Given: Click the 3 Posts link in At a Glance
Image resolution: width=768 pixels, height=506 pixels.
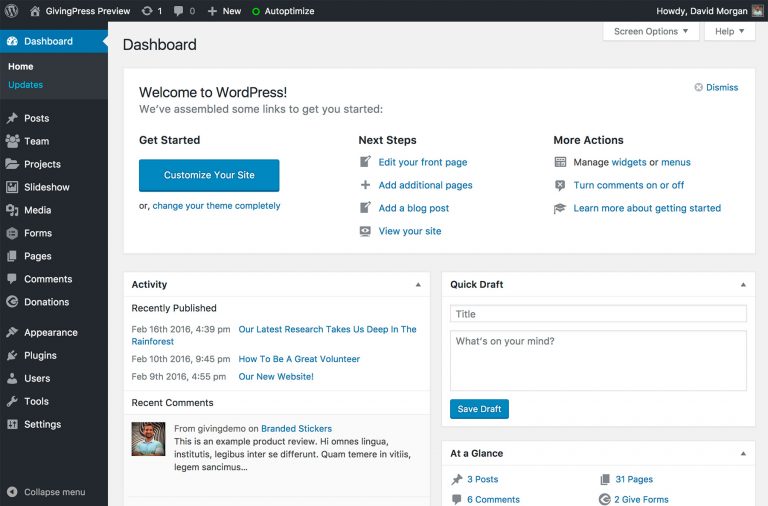Looking at the screenshot, I should [482, 479].
